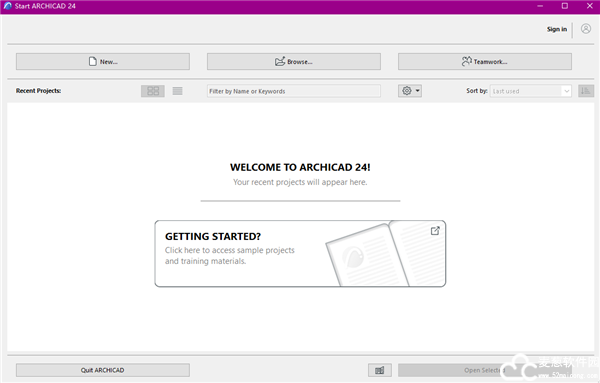Click the ARCHICAD logo in title bar
The height and width of the screenshot is (383, 600).
click(x=8, y=6)
